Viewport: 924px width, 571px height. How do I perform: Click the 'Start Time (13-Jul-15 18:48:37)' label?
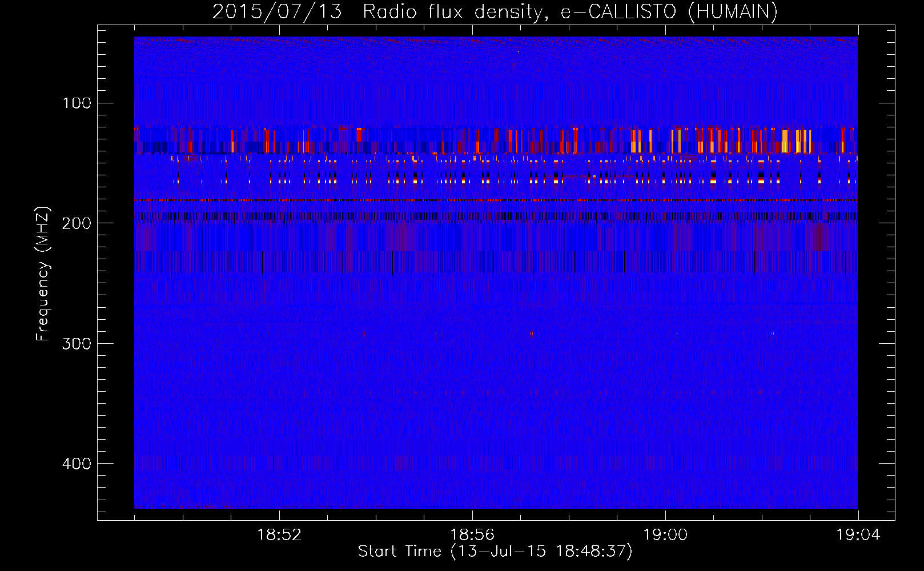tap(495, 552)
